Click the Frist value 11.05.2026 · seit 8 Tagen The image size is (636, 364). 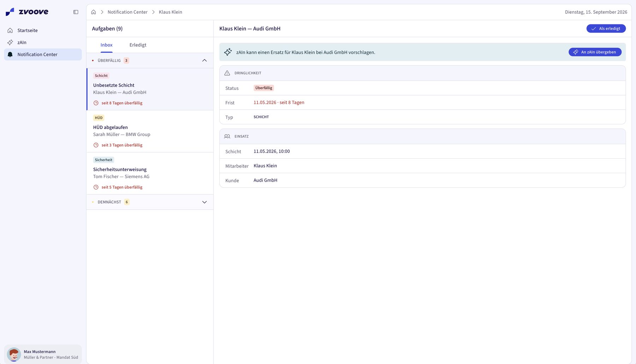tap(279, 102)
